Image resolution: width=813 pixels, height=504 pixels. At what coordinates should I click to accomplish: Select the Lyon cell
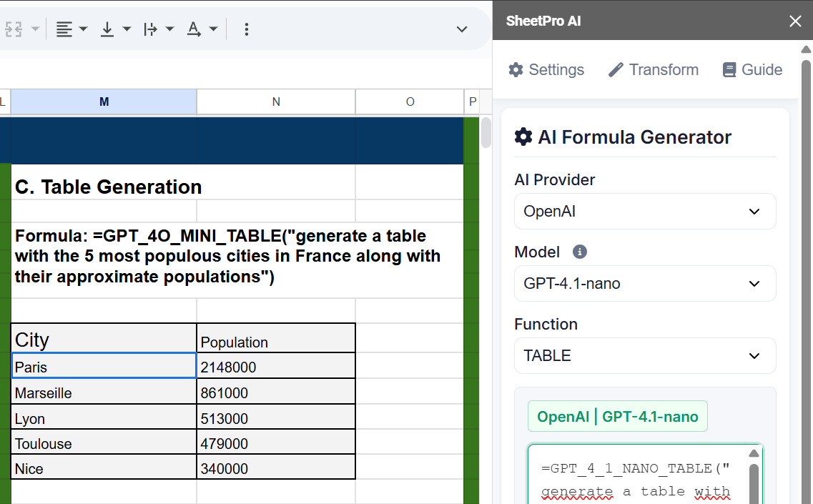click(x=104, y=417)
